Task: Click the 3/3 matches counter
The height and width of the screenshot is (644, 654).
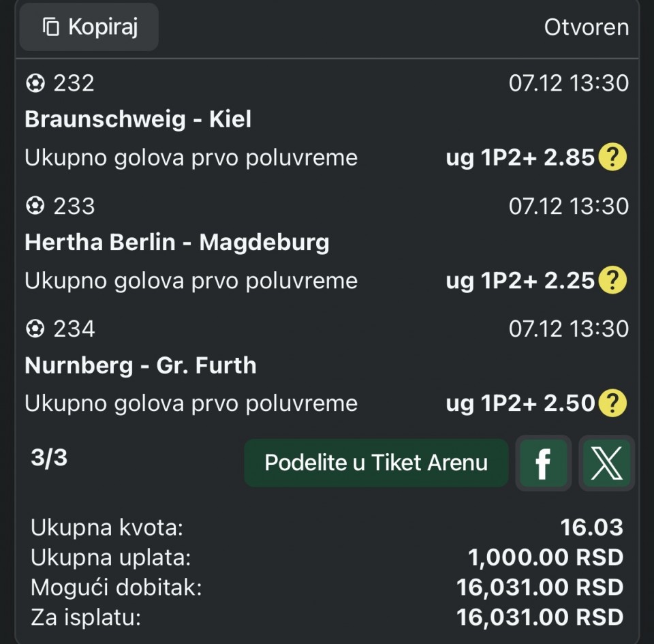Action: [49, 458]
